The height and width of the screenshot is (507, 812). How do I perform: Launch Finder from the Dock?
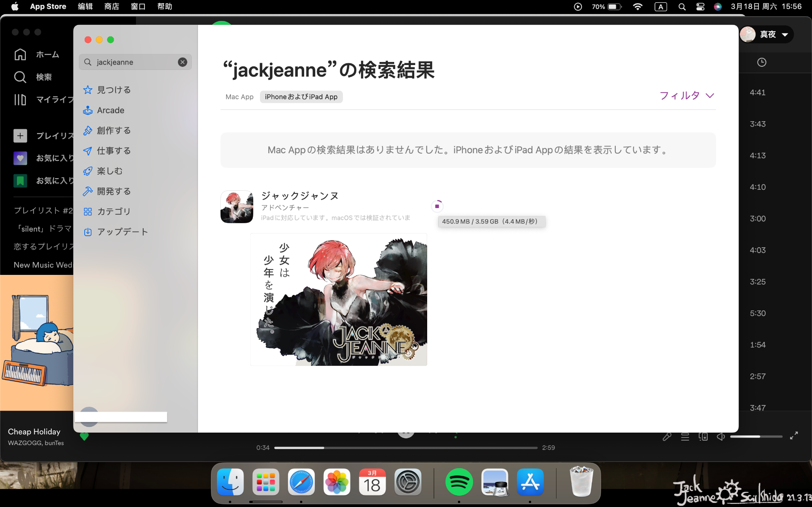(x=230, y=482)
